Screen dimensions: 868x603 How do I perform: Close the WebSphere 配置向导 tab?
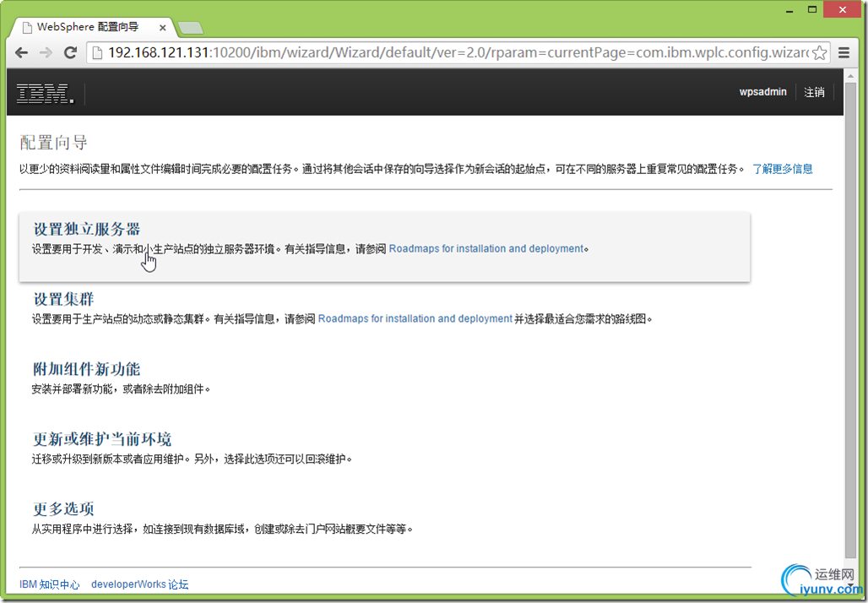(x=163, y=28)
